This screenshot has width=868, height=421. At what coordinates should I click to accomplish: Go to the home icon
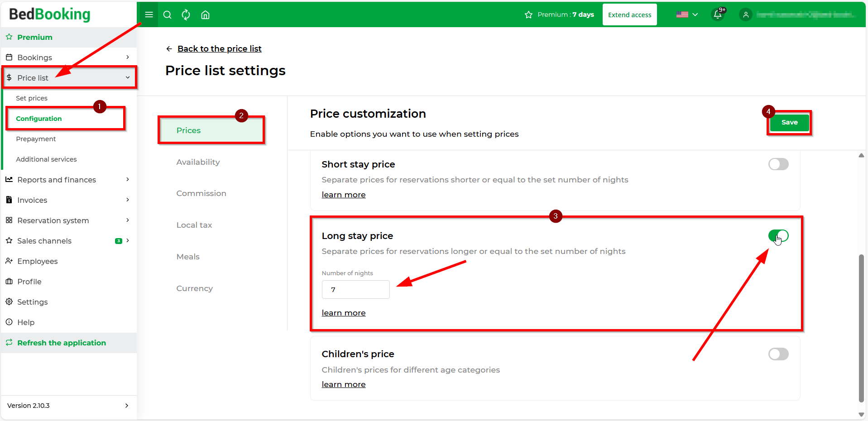pos(205,14)
